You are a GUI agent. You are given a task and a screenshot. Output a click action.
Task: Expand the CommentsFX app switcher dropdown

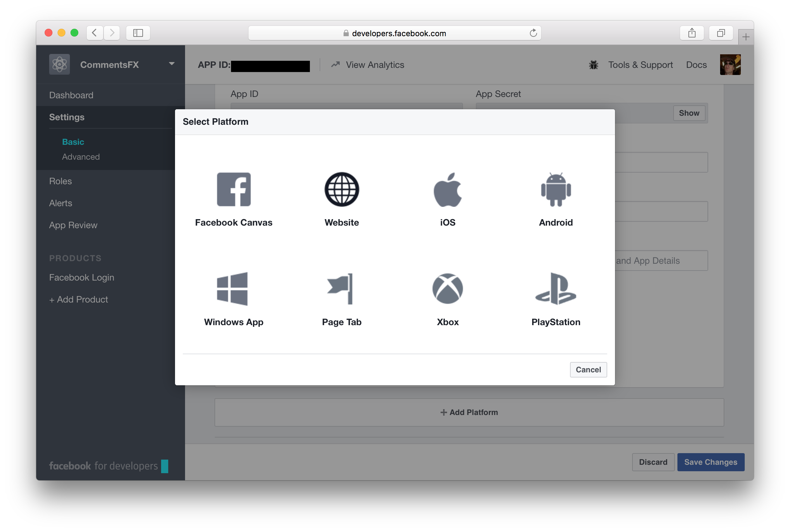click(x=171, y=64)
